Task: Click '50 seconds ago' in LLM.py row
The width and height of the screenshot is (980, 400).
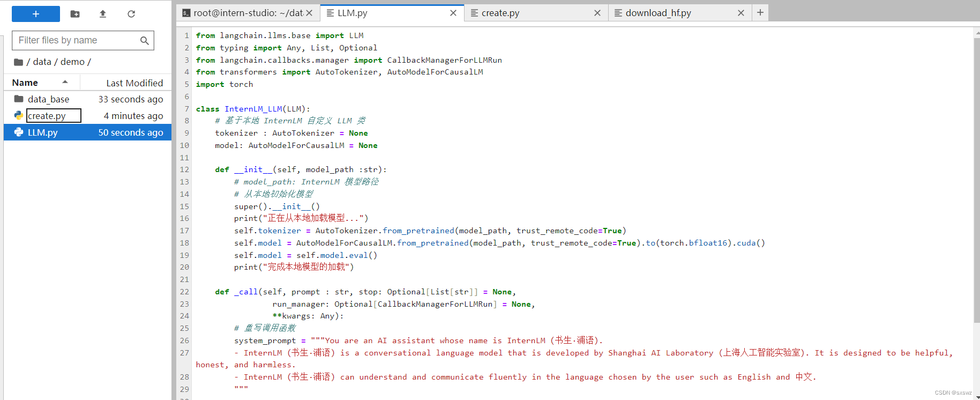Action: [x=131, y=132]
